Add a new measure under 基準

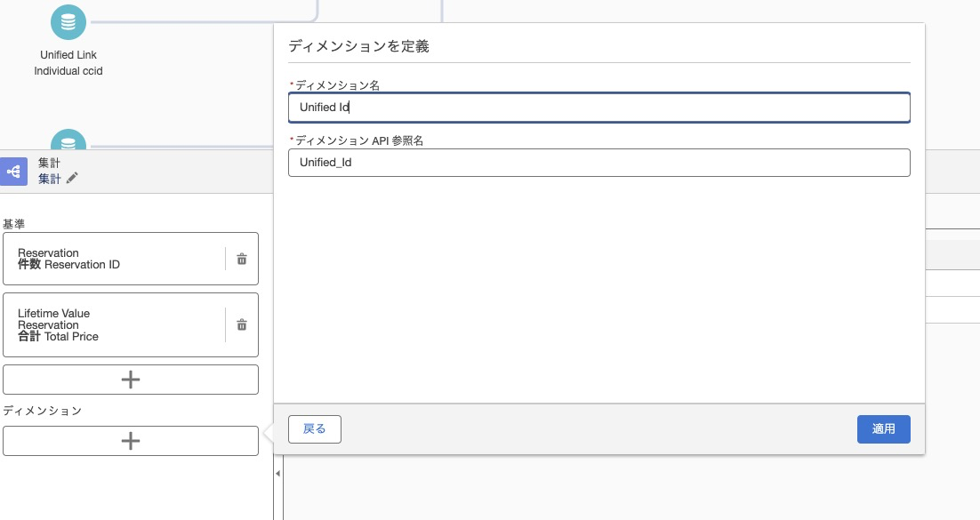[x=131, y=380]
